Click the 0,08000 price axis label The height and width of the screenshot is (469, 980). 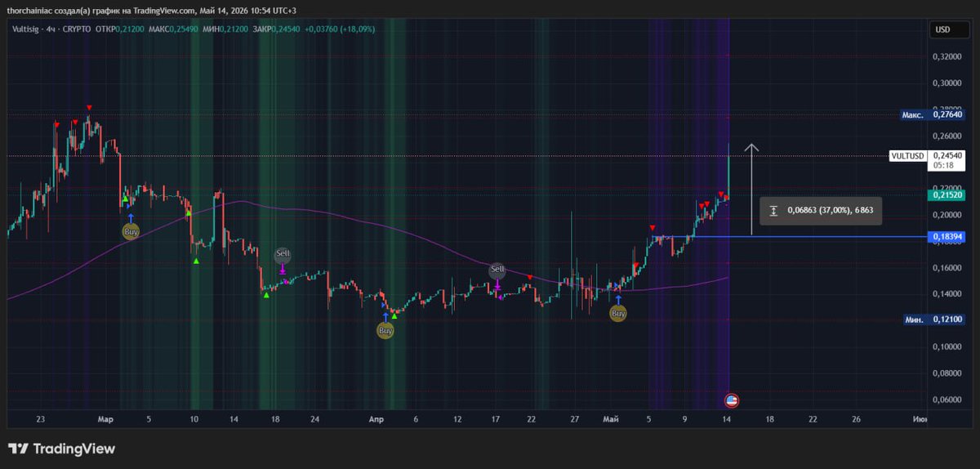click(x=947, y=373)
